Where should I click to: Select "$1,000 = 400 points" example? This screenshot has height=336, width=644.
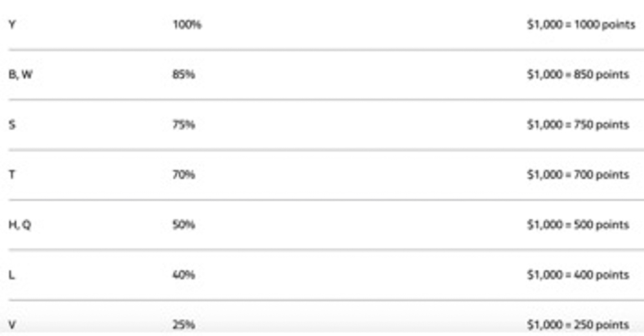click(x=578, y=275)
